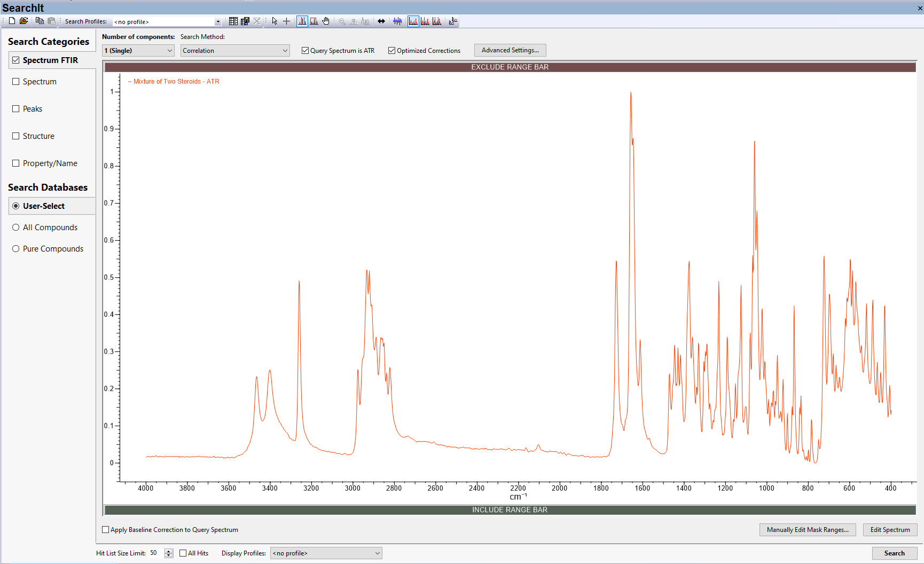This screenshot has height=564, width=924.
Task: Click the New document icon
Action: [12, 21]
